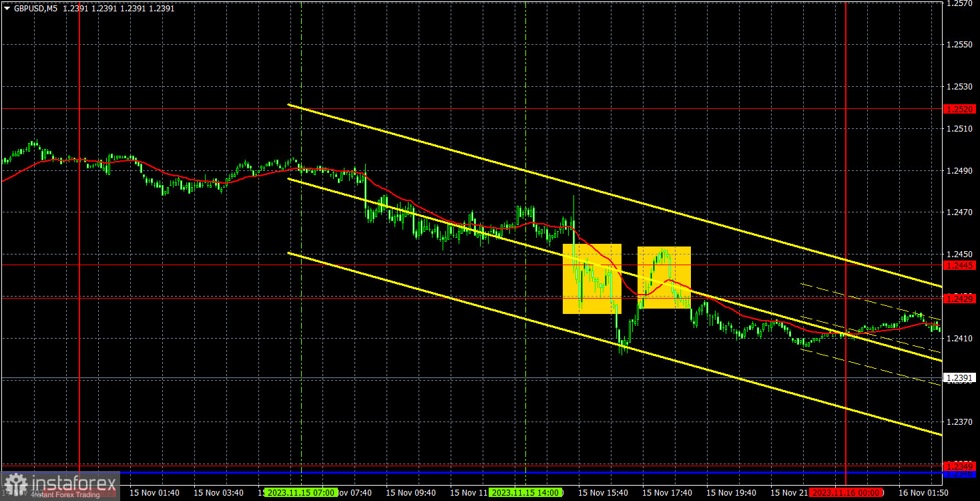Select the GBPUSD,M5 chart title text
980x501 pixels.
(36, 9)
